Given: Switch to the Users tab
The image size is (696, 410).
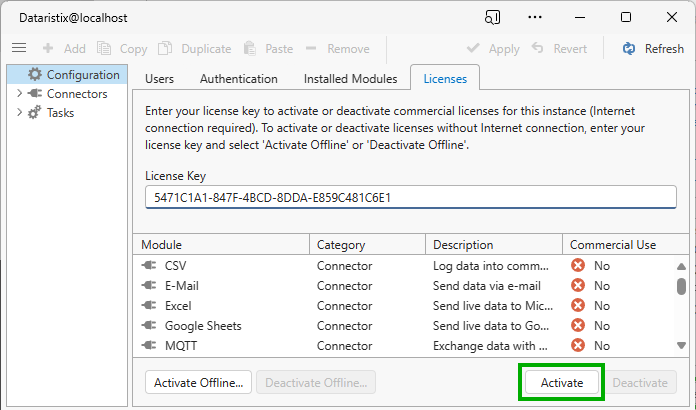Looking at the screenshot, I should tap(160, 78).
